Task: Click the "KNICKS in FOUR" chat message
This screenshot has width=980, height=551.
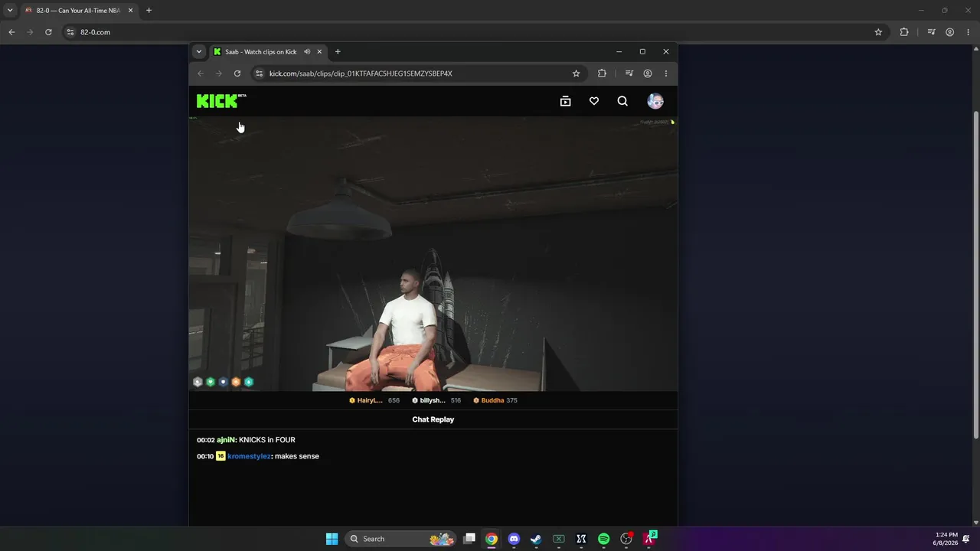Action: [x=267, y=440]
